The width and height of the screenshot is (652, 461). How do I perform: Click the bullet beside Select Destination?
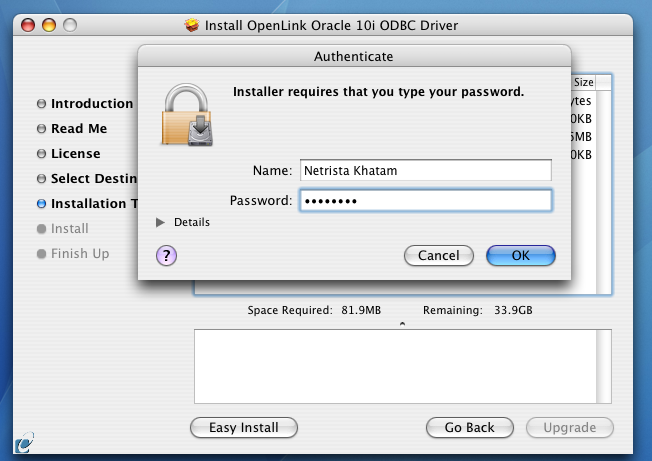(x=41, y=178)
